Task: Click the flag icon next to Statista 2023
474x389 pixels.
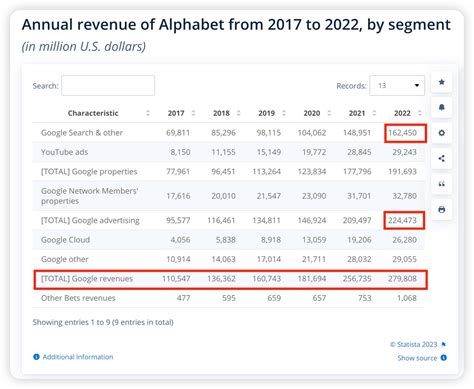Action: (444, 344)
